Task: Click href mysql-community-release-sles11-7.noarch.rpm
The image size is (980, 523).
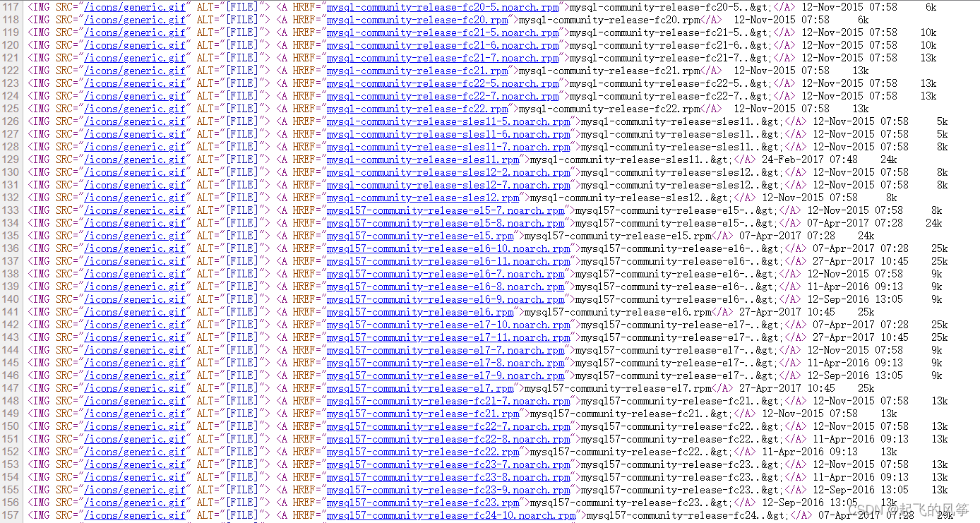Action: point(448,147)
